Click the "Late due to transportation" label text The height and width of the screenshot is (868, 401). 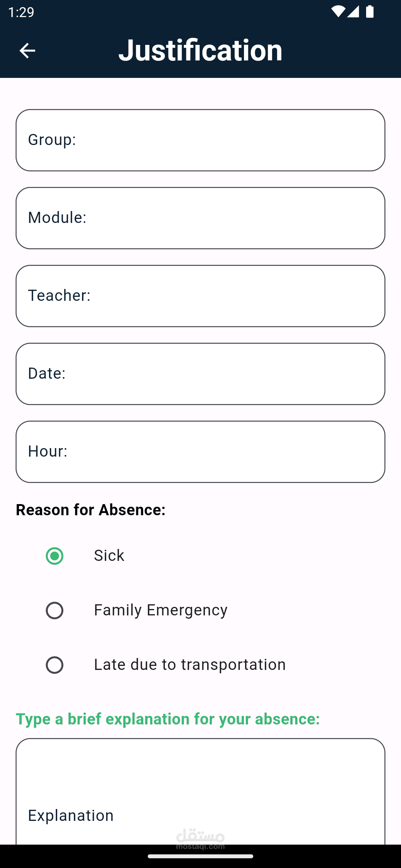[x=190, y=665]
